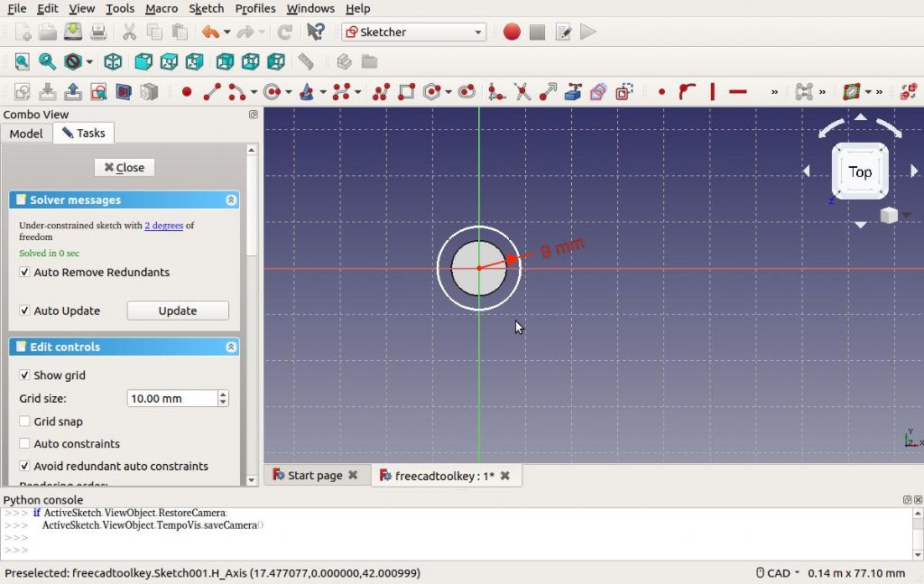Select the External Geometry tool
Viewport: 924px width, 584px height.
[x=573, y=92]
